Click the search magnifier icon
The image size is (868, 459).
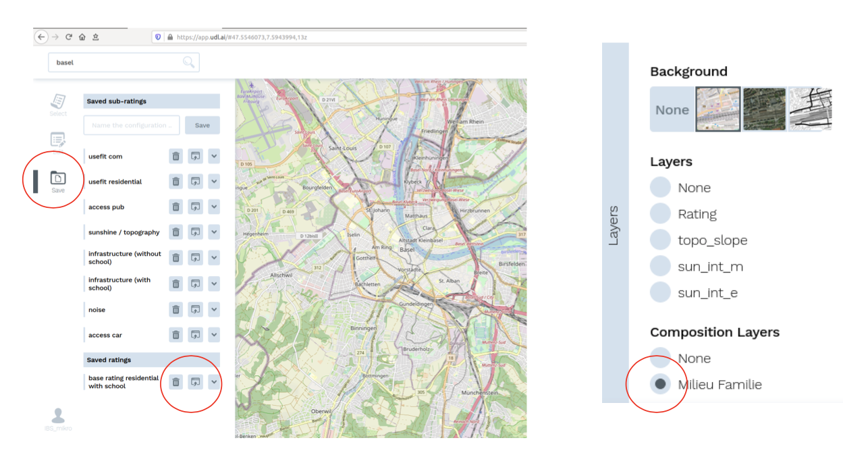pyautogui.click(x=188, y=63)
